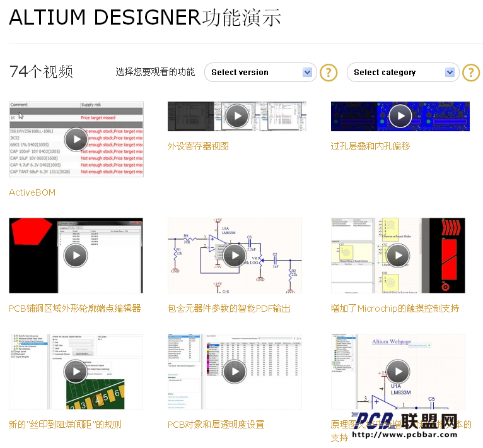483x448 pixels.
Task: Play the 包含元器件参数的智能PDF输出 video
Action: click(x=235, y=256)
